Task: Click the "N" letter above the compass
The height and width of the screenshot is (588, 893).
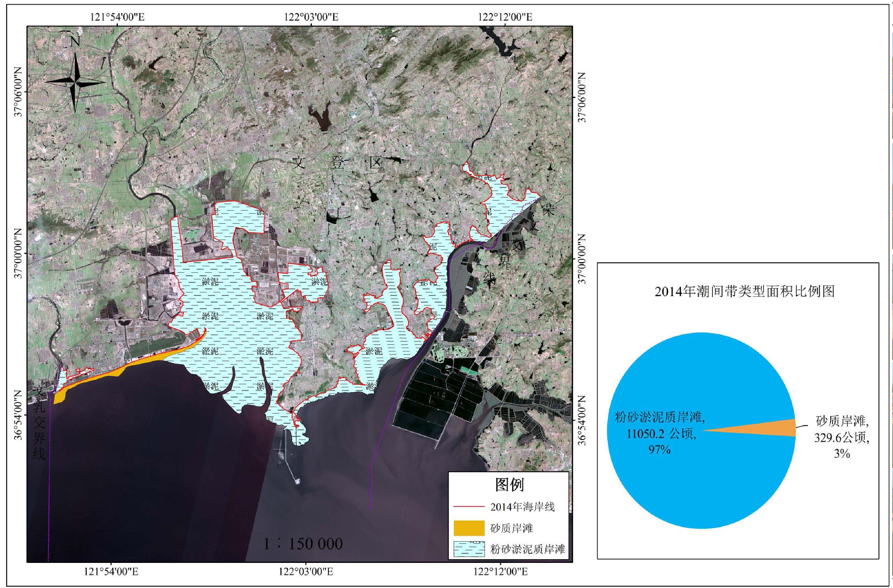Action: click(75, 42)
